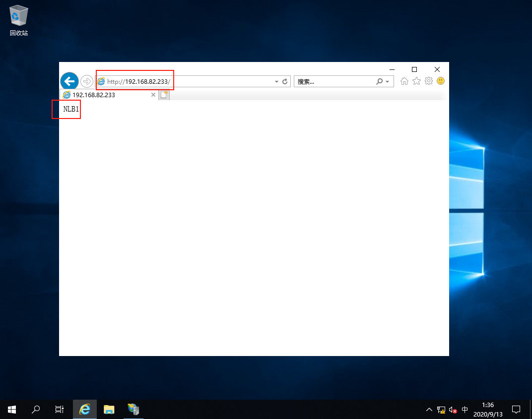Click the browser Back arrow button
Viewport: 532px width, 419px height.
69,81
